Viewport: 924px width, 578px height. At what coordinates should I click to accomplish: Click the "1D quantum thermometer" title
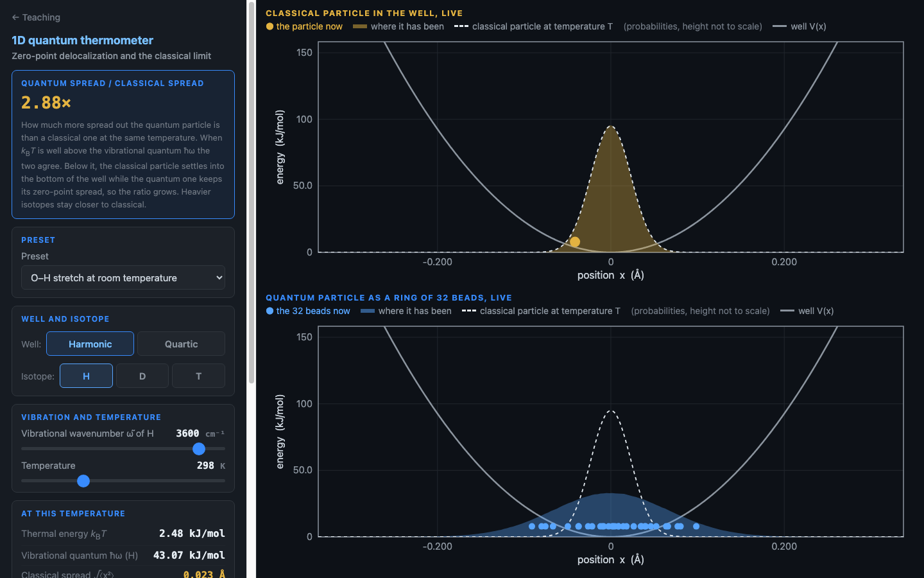tap(82, 40)
